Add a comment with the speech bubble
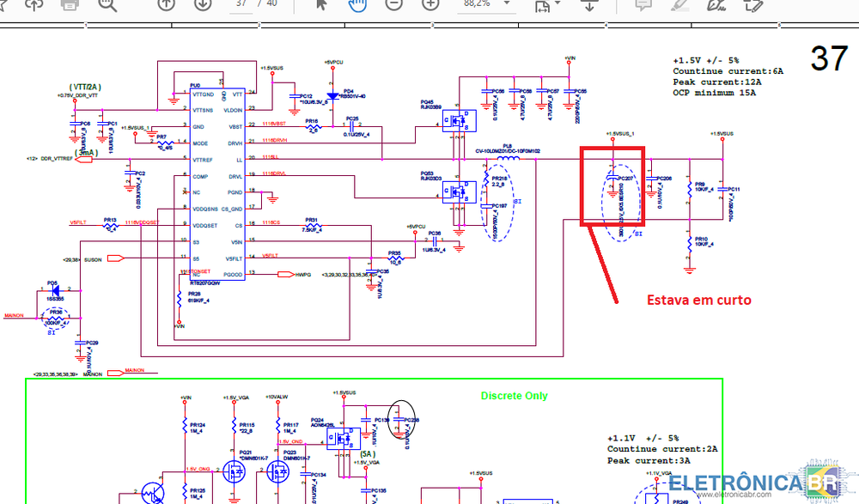This screenshot has width=859, height=504. 643,4
